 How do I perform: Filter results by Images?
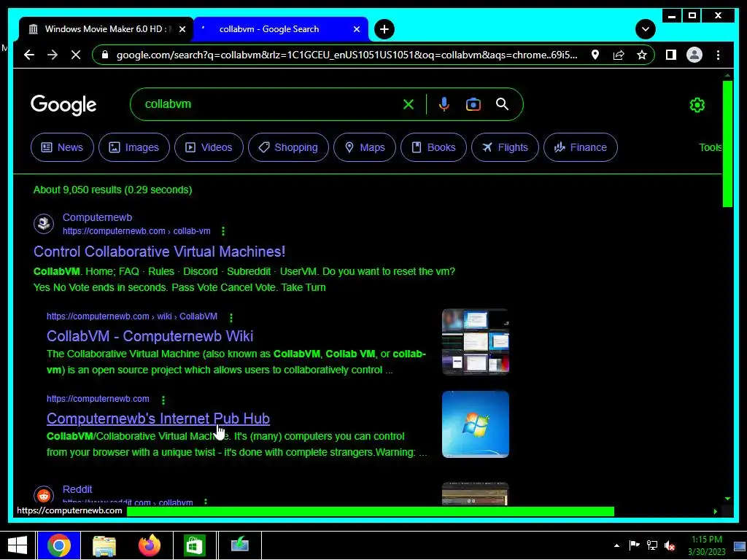(x=134, y=147)
